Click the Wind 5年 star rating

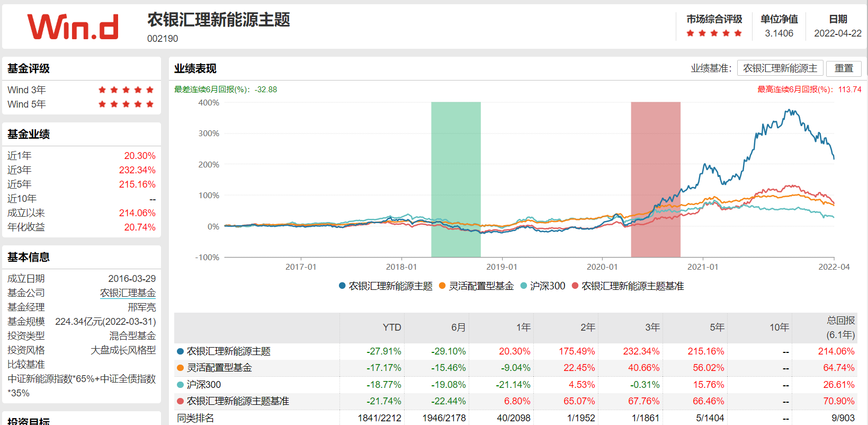coord(126,104)
